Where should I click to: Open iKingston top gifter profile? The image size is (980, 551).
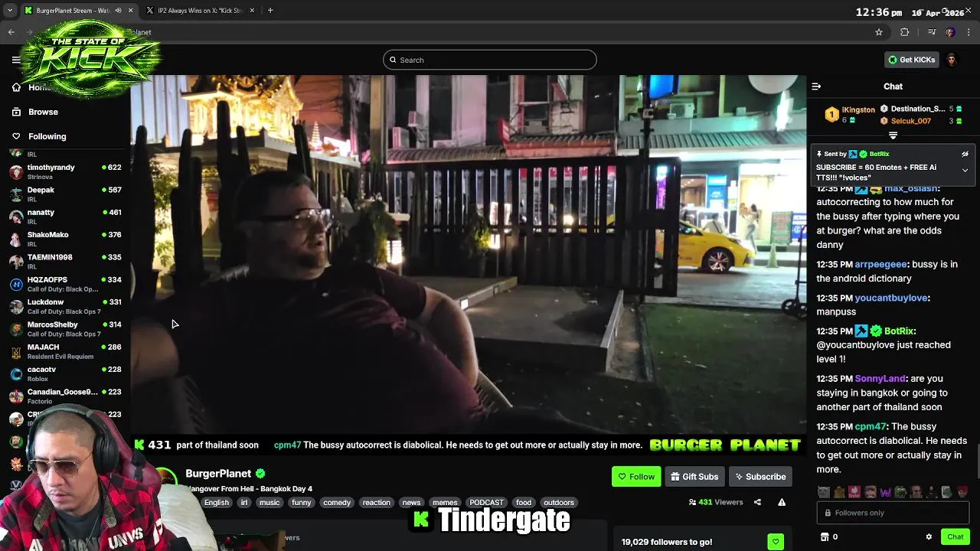(857, 110)
